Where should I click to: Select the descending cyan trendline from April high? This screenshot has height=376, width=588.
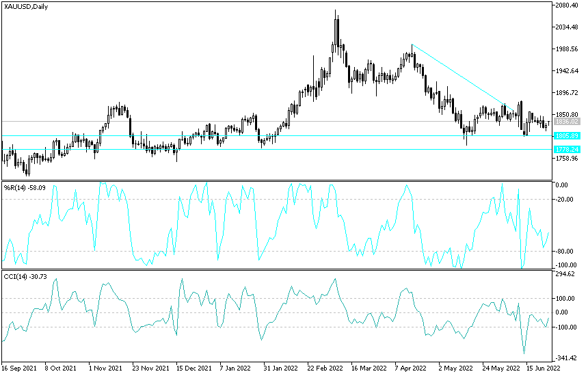pyautogui.click(x=463, y=78)
